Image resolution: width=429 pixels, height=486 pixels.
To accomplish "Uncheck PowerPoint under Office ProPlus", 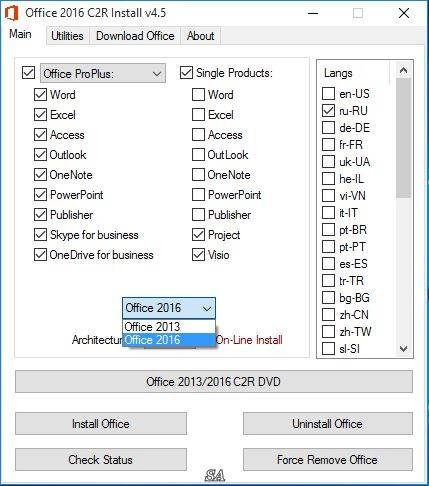I will (x=40, y=195).
